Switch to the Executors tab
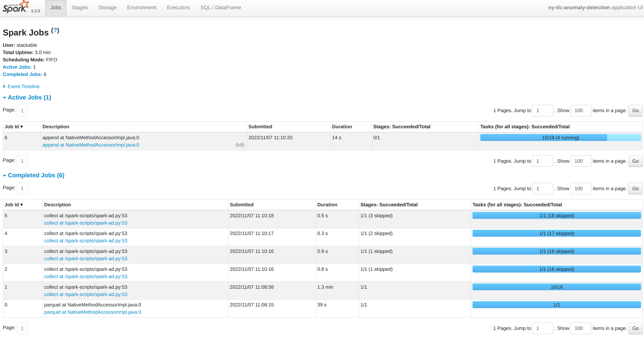Viewport: 644px width, 337px height. tap(178, 7)
